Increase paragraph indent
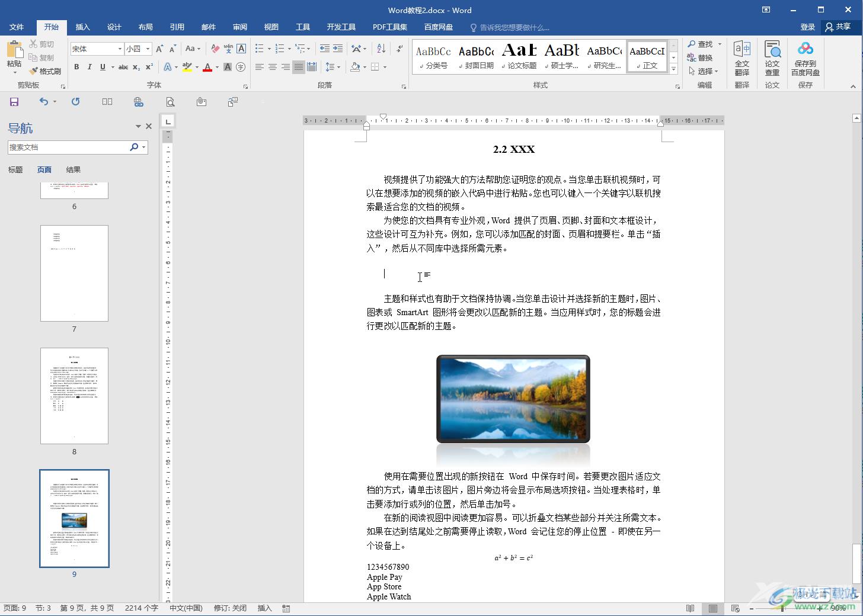The width and height of the screenshot is (863, 616). pyautogui.click(x=338, y=49)
